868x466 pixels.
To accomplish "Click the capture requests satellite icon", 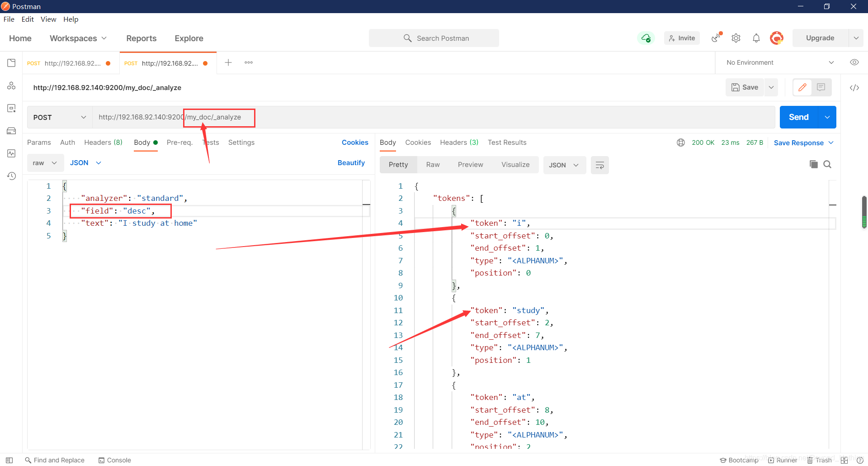I will point(717,38).
